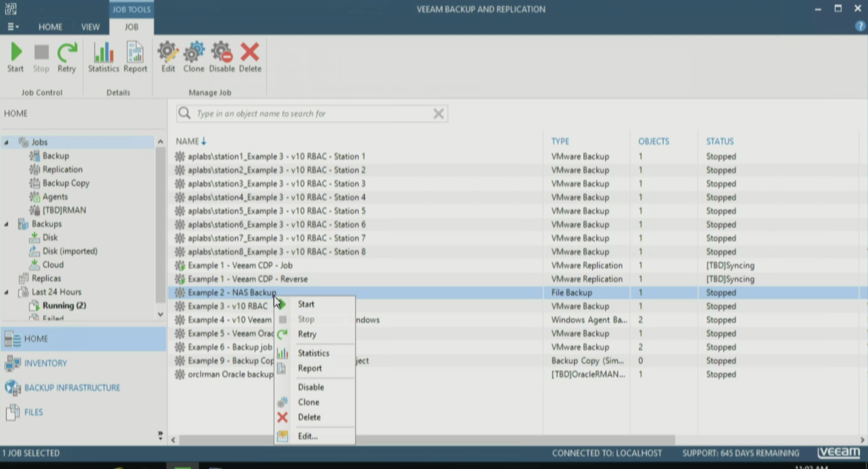The image size is (868, 469).
Task: Expand navigation pane options chevron
Action: [x=160, y=435]
